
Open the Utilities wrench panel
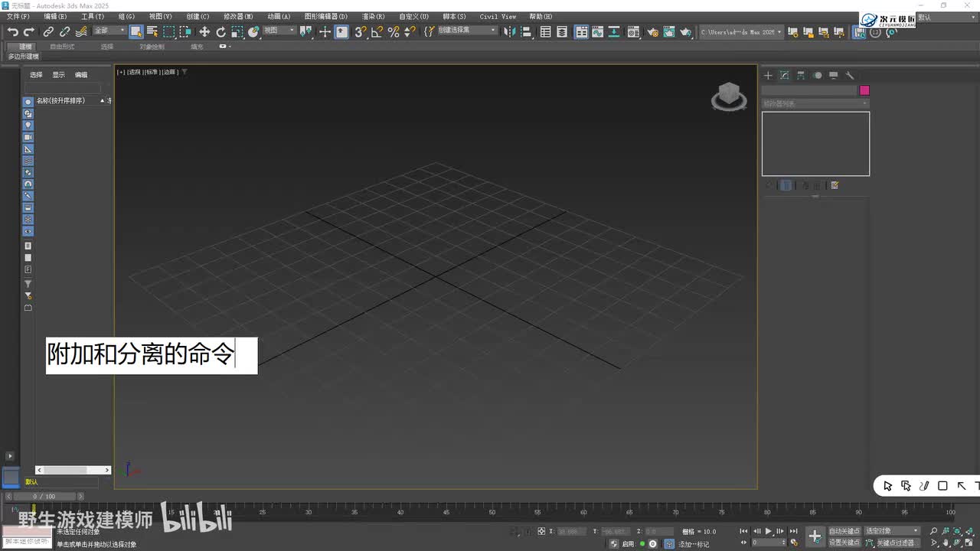[x=850, y=75]
